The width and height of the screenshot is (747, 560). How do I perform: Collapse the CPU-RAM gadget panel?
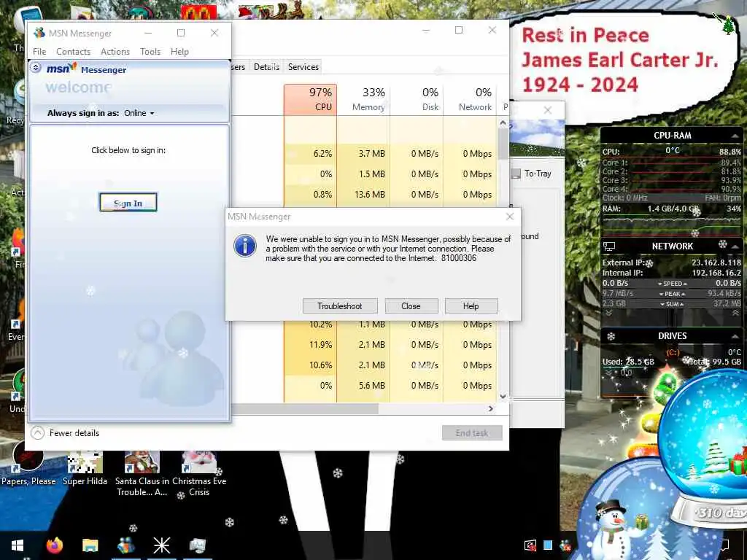point(735,136)
